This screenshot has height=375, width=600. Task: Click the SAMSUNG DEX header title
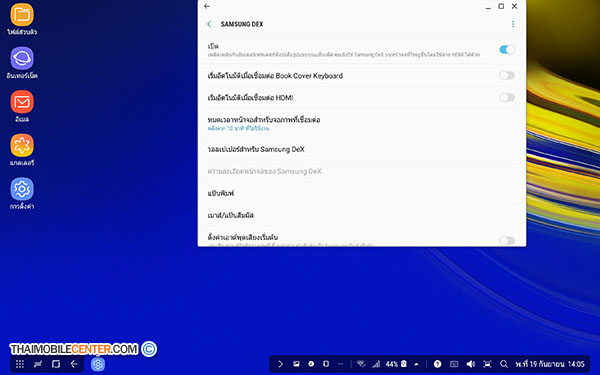coord(242,24)
